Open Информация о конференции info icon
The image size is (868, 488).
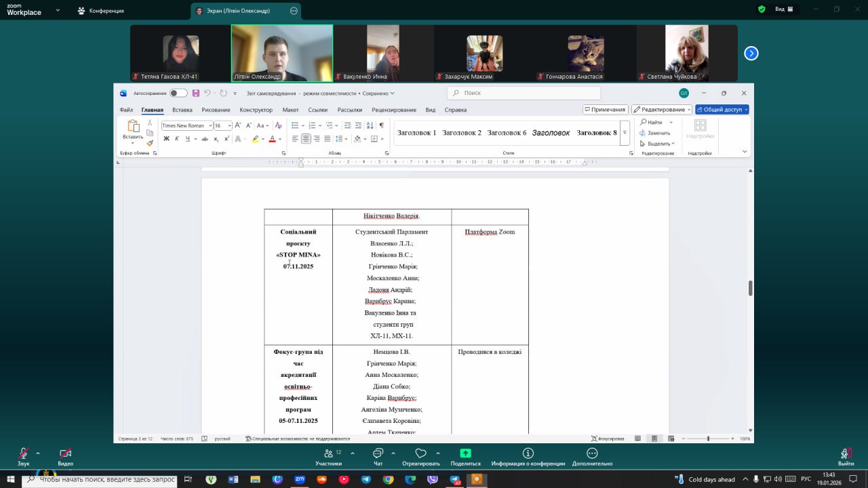coord(528,453)
